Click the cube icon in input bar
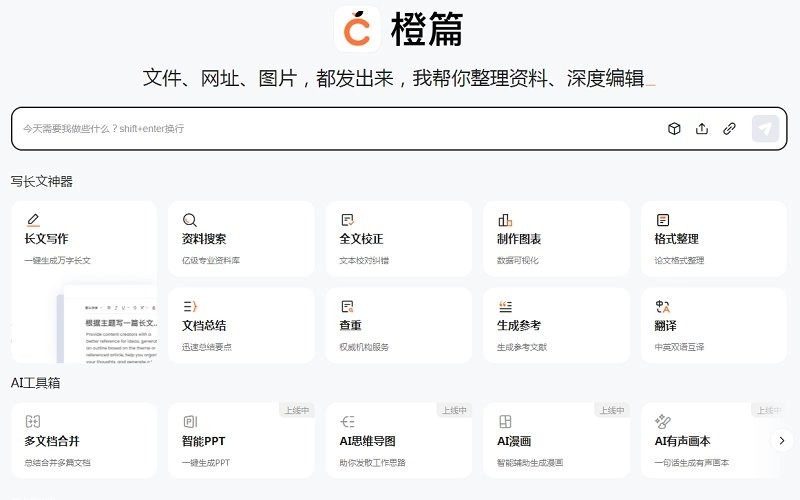800x500 pixels. click(x=674, y=129)
